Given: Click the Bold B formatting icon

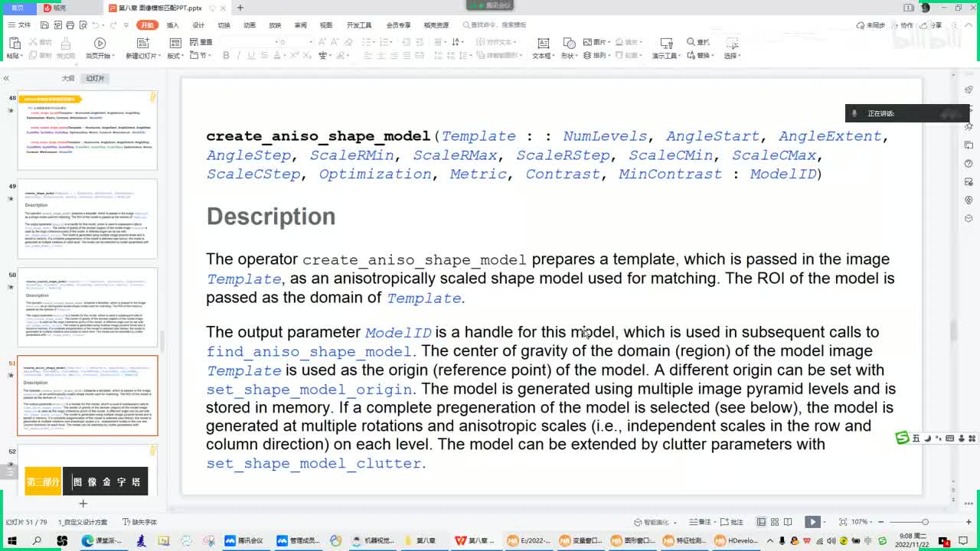Looking at the screenshot, I should [226, 56].
